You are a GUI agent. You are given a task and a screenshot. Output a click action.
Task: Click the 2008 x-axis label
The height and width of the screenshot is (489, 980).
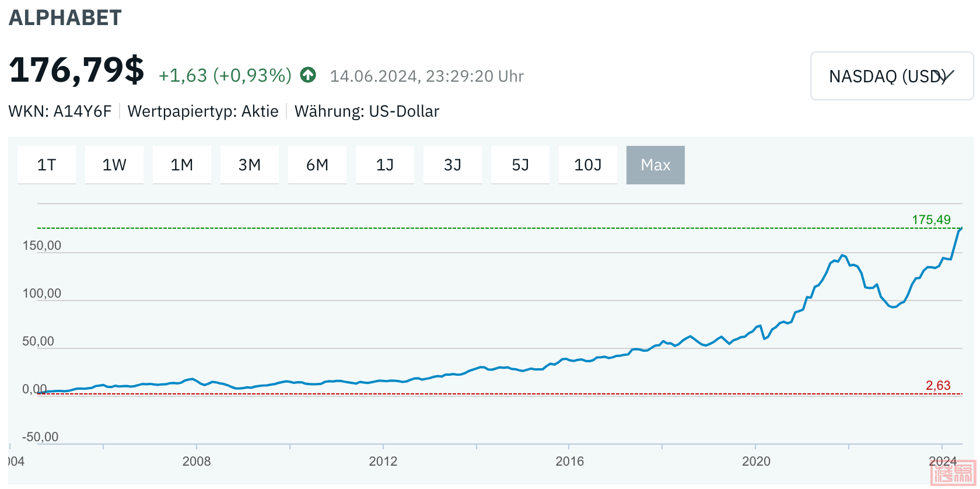[x=197, y=461]
